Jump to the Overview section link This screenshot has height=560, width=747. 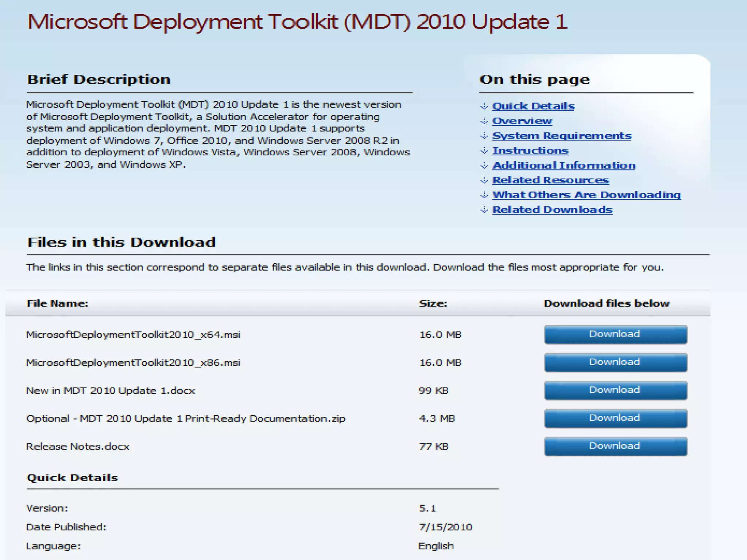pyautogui.click(x=522, y=121)
